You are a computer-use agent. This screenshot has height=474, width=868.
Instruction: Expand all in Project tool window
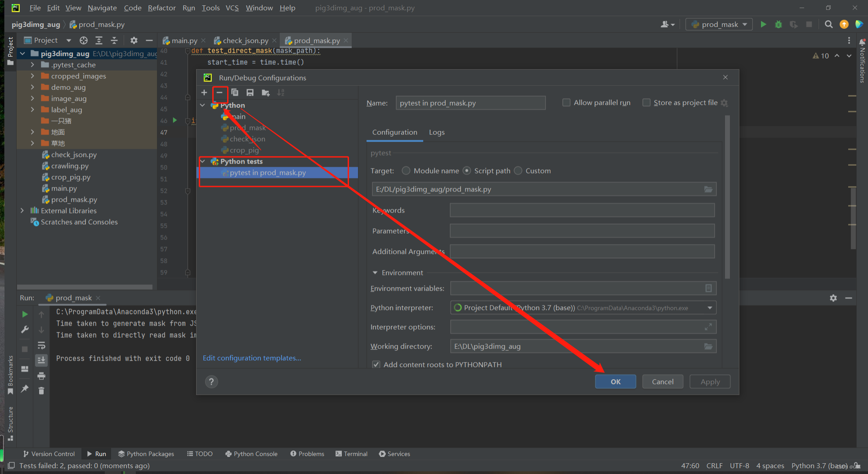(99, 40)
